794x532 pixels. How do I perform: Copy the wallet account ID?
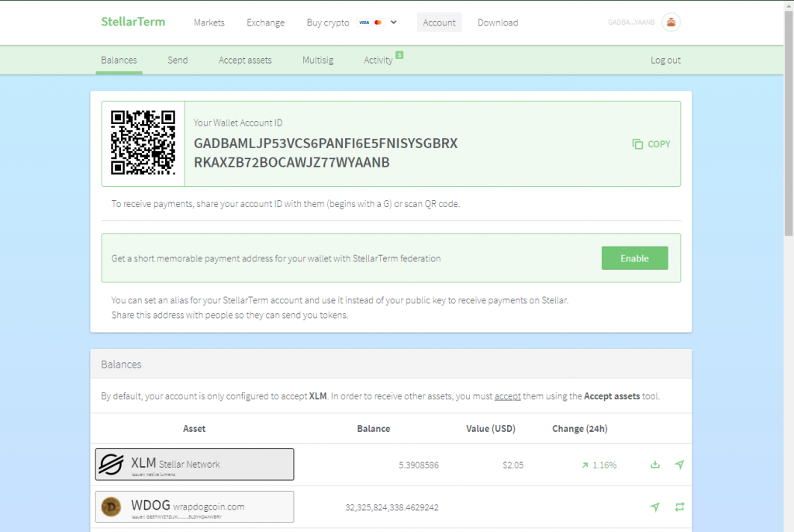[x=651, y=144]
